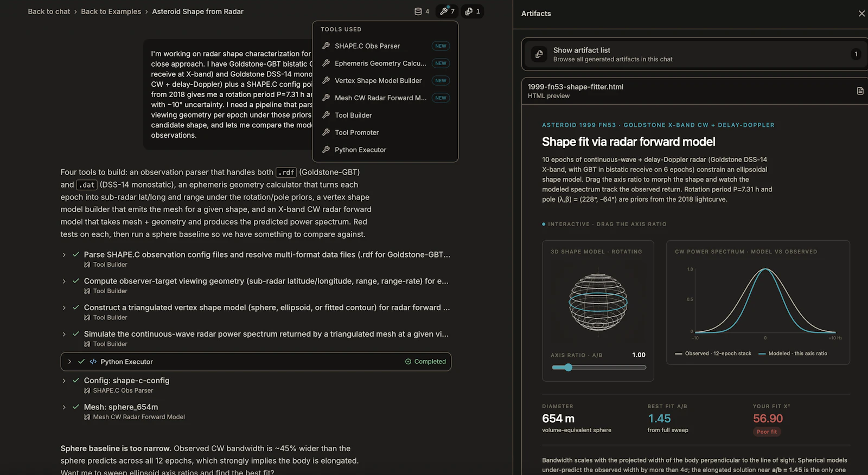This screenshot has width=868, height=475.
Task: Expand the Python Executor row
Action: 69,362
